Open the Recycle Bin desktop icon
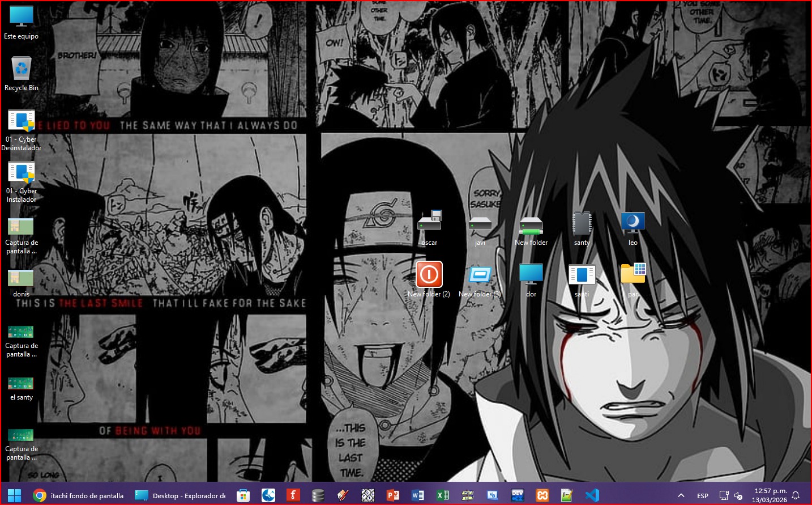 [22, 70]
